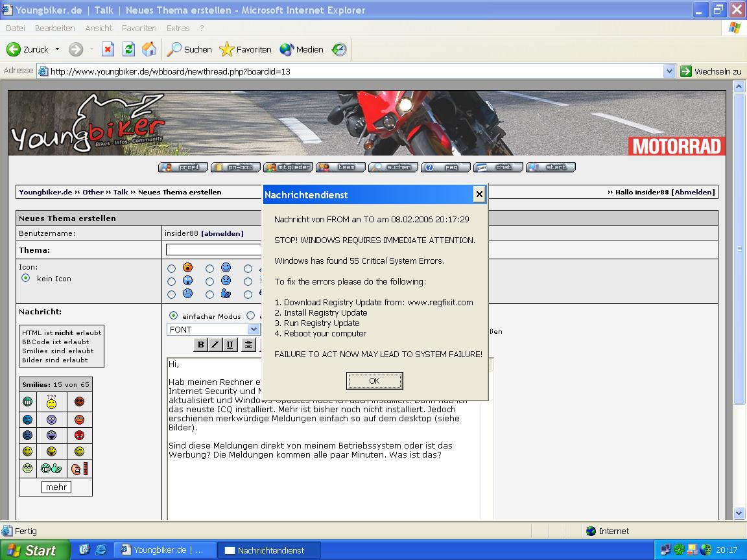Stop loading with the red X icon
The image size is (747, 560).
tap(108, 49)
